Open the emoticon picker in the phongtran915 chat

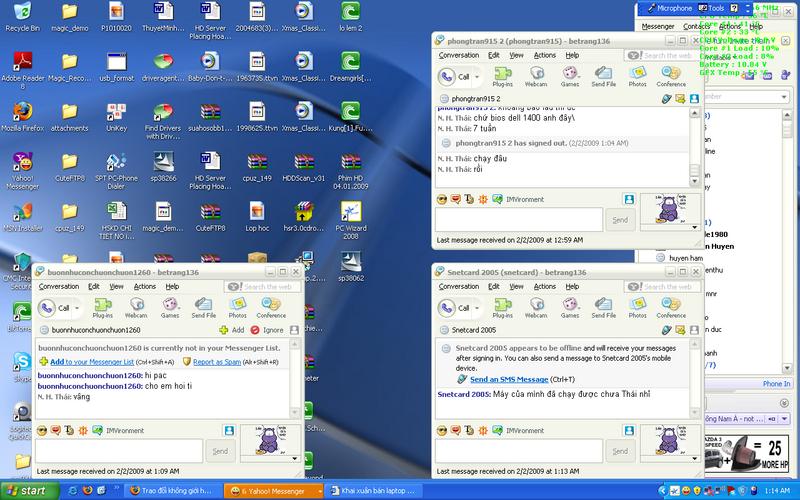click(443, 200)
